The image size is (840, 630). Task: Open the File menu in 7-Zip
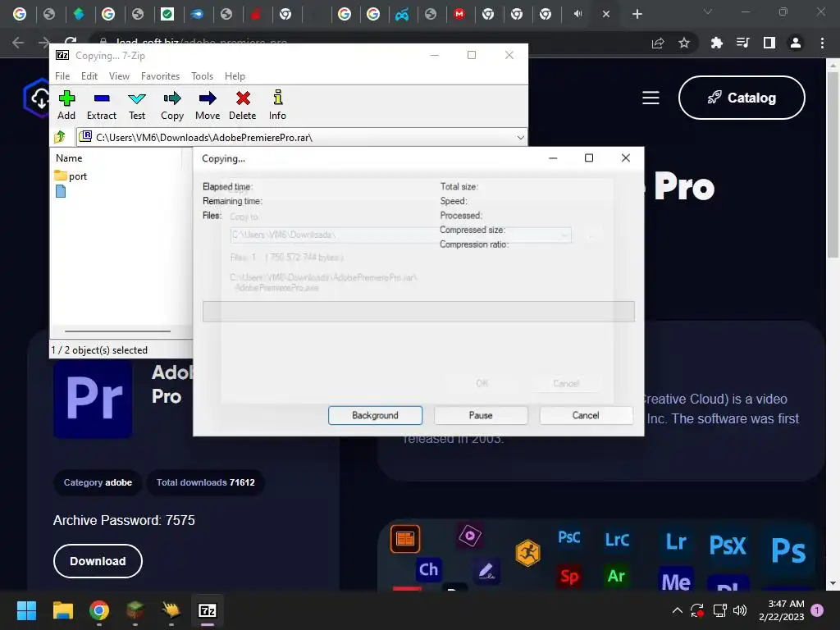pos(62,76)
